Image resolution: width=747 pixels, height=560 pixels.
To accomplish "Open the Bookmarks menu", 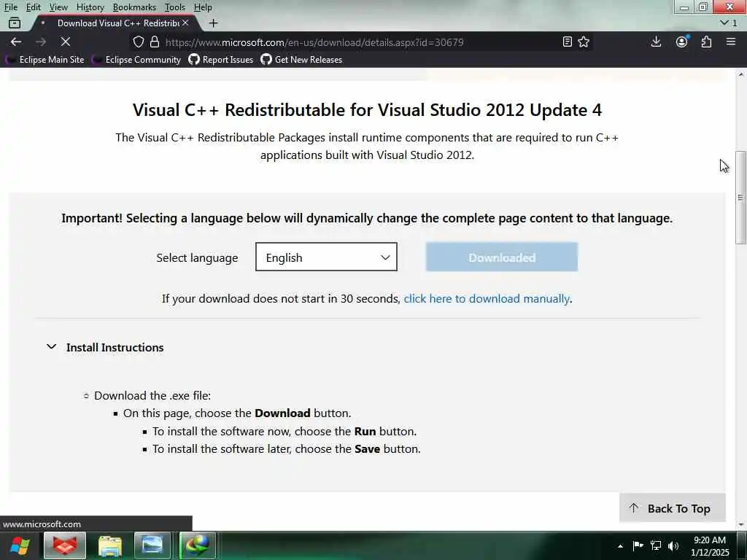I will pos(134,7).
